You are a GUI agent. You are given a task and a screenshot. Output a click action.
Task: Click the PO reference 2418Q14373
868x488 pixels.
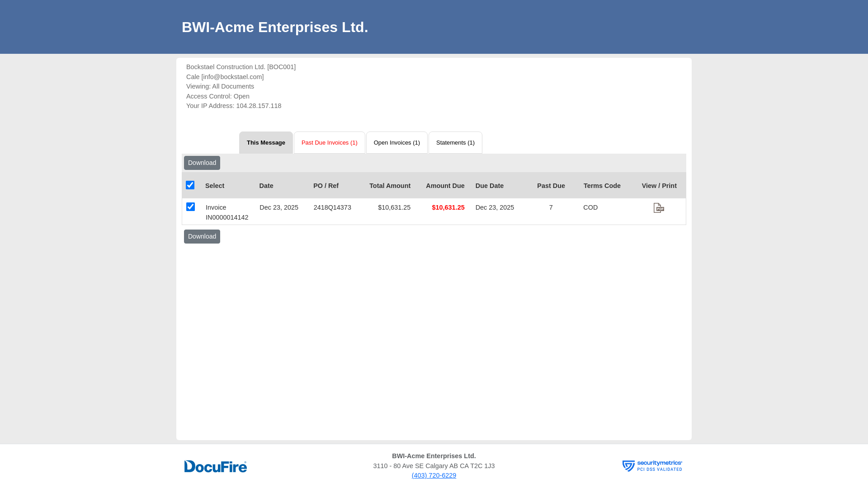point(332,208)
